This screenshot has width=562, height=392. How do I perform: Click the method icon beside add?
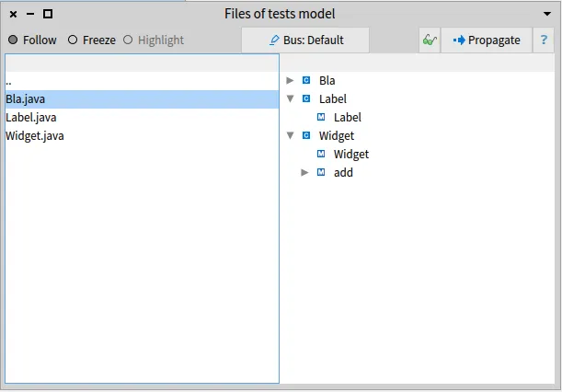point(321,172)
